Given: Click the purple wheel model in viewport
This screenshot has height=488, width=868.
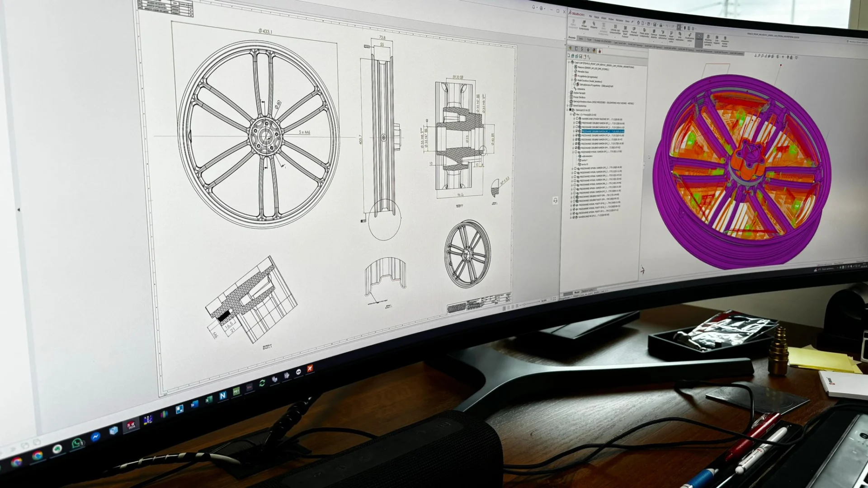Looking at the screenshot, I should click(x=741, y=172).
